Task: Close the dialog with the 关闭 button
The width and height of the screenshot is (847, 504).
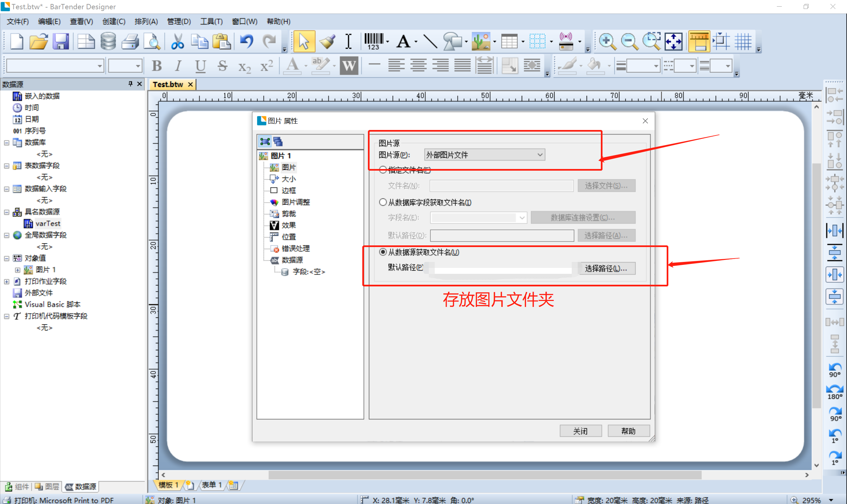Action: (x=581, y=431)
